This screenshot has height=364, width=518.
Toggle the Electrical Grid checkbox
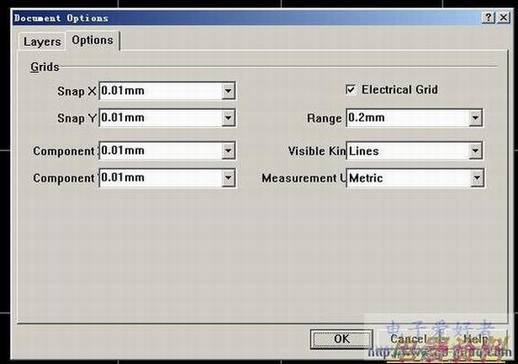click(350, 90)
